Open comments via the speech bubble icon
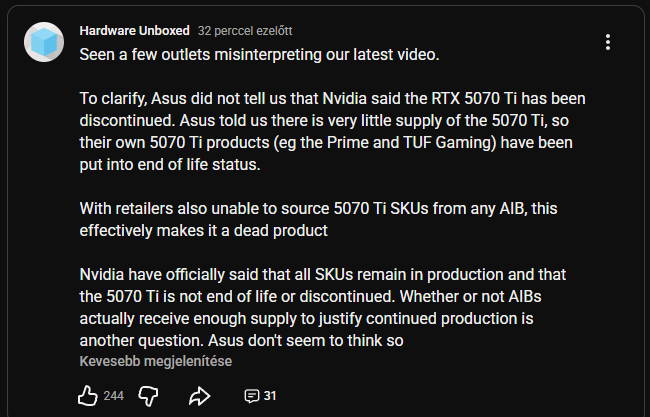650x417 pixels. (252, 396)
